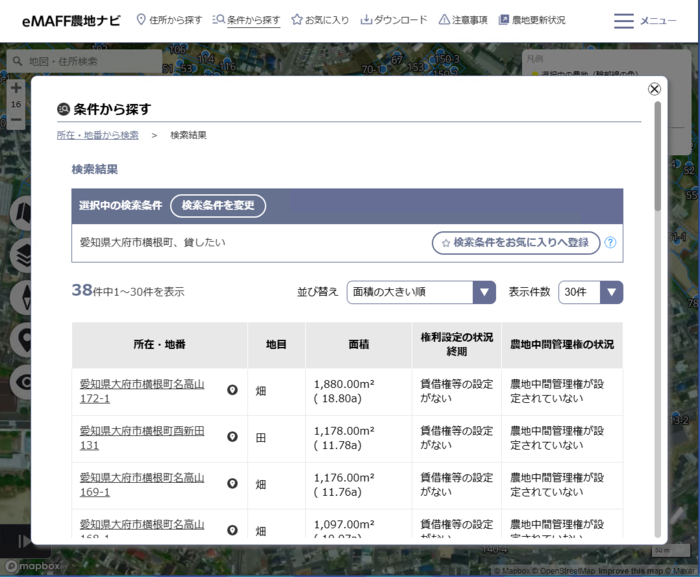Open the 表示件数 30件 dropdown
Image resolution: width=700 pixels, height=577 pixels.
590,292
